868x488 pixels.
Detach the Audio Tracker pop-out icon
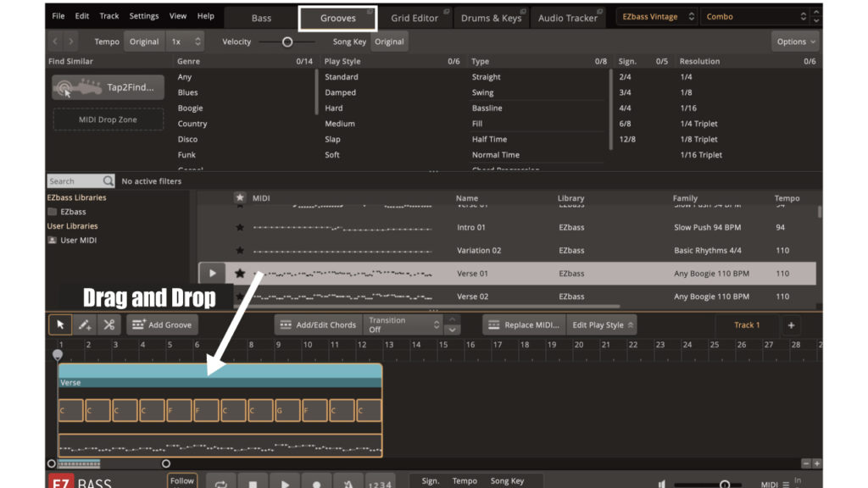click(599, 11)
